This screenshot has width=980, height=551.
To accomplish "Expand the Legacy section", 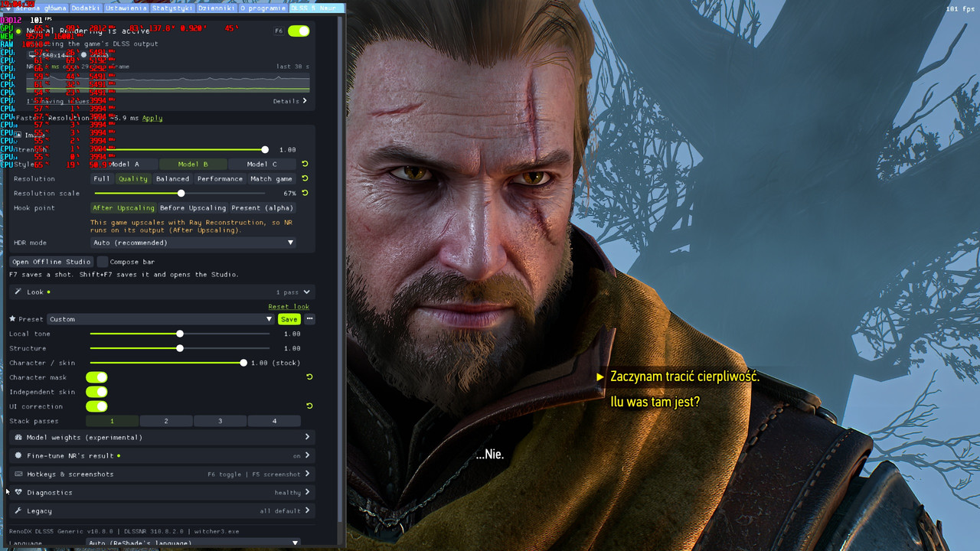I will 162,510.
